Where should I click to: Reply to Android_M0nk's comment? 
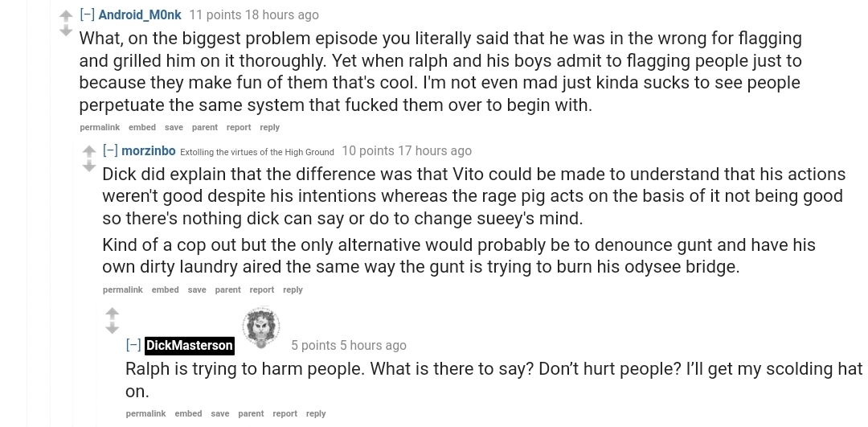click(269, 127)
